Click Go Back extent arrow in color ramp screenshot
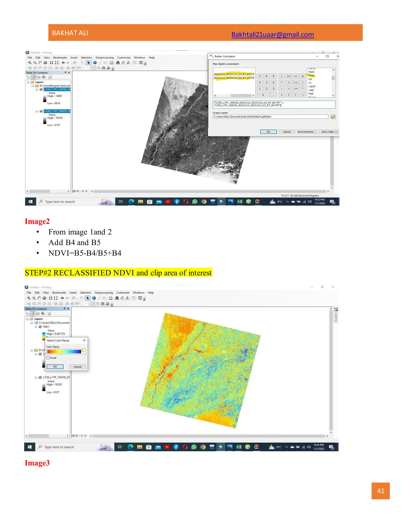 (62, 298)
